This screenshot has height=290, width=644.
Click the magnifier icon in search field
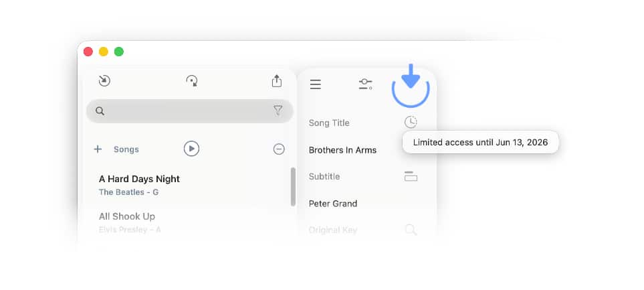(100, 111)
